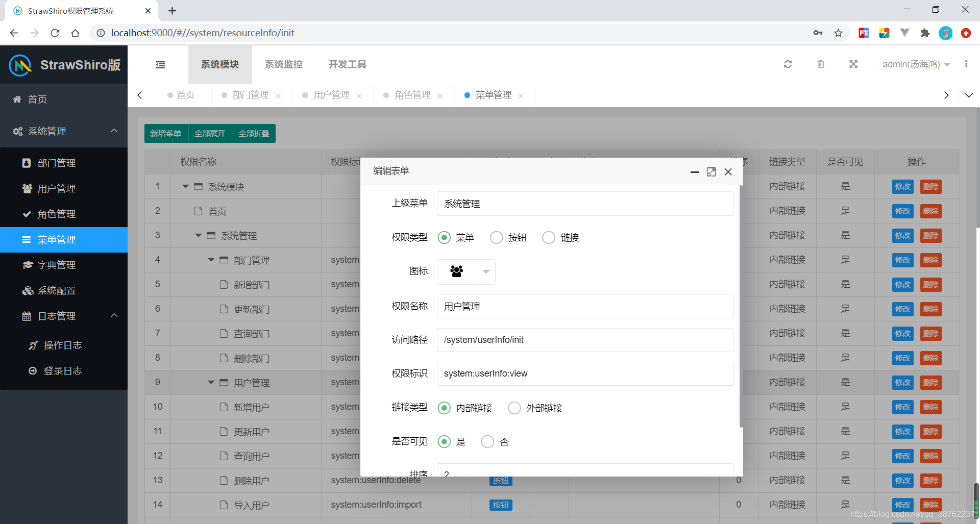Open 用户管理 in the sidebar
980x524 pixels.
click(64, 189)
